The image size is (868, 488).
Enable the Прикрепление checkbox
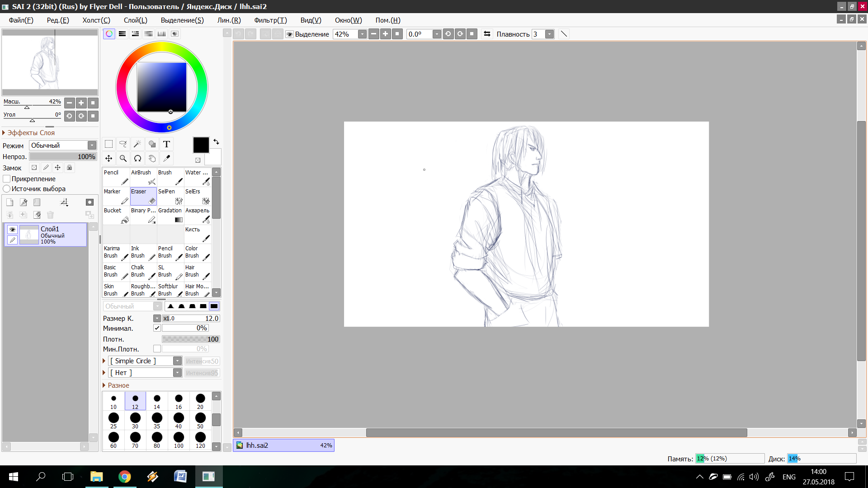pyautogui.click(x=7, y=179)
